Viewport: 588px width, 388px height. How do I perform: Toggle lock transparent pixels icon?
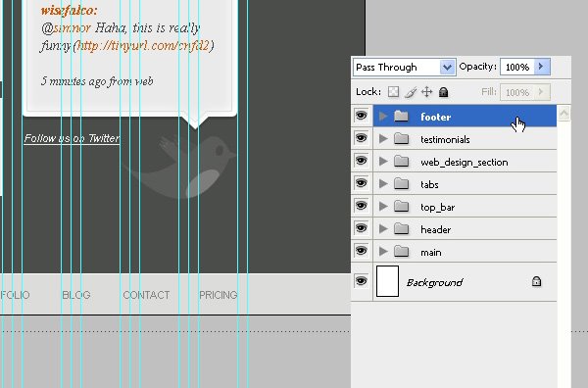(393, 92)
